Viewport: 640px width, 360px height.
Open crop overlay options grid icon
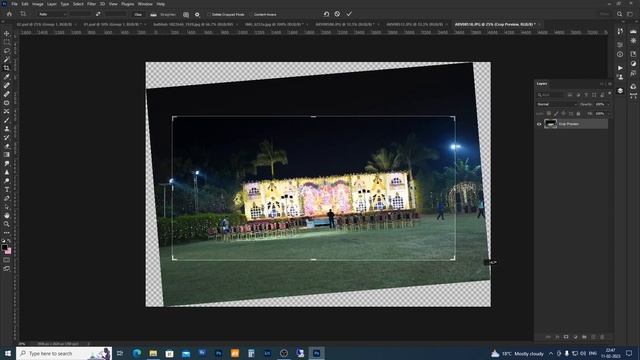186,14
